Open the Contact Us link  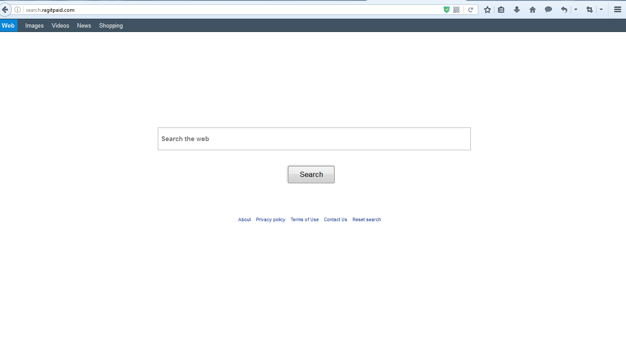[x=335, y=219]
